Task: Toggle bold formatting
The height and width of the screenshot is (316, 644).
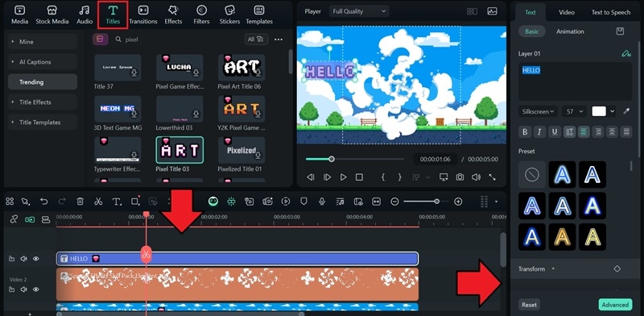Action: [525, 132]
